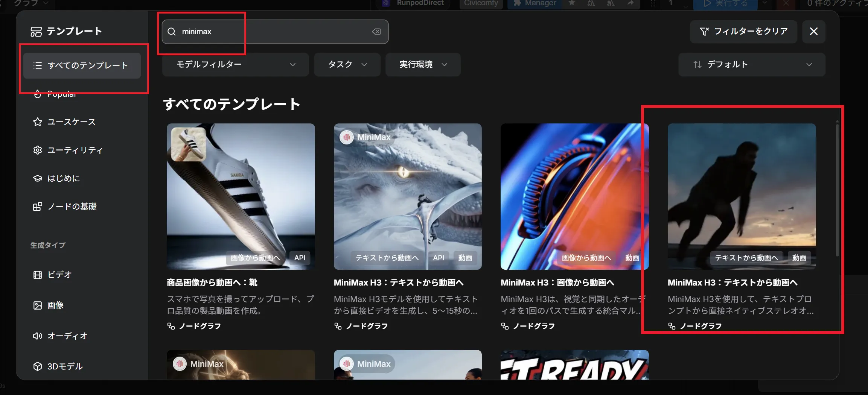Screen dimensions: 868x395
Task: Click the small hand-held sneaker inset image
Action: (x=189, y=144)
